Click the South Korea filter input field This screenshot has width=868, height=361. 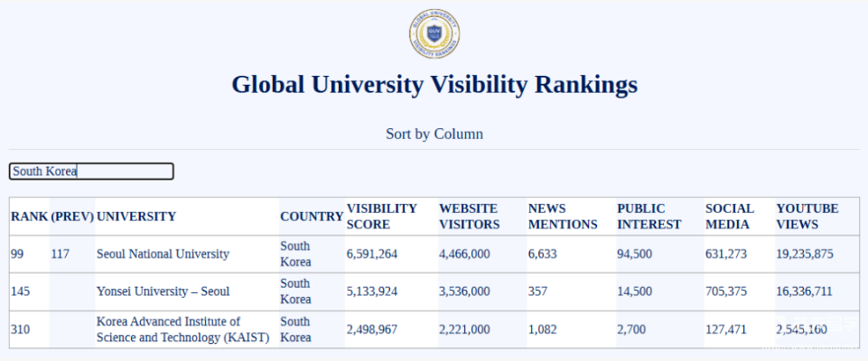click(90, 171)
